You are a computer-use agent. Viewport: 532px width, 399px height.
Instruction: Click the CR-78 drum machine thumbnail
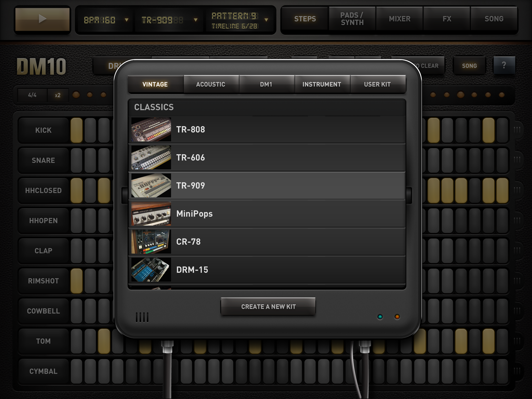coord(151,242)
